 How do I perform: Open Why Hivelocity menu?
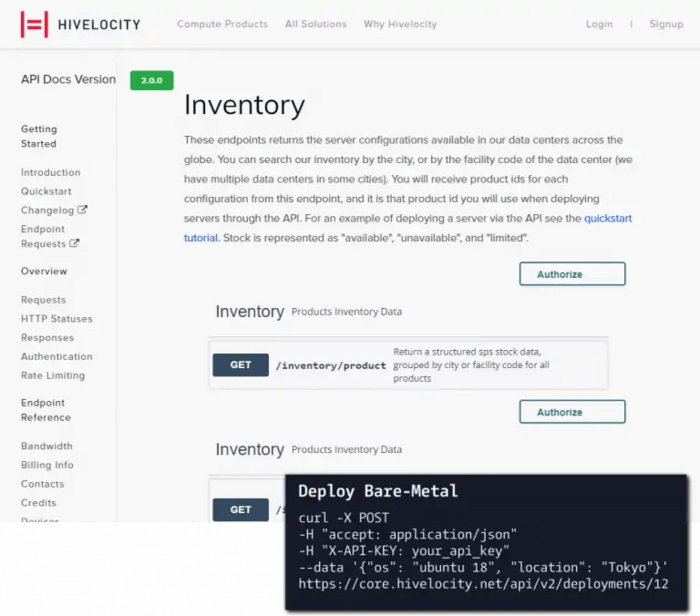[x=400, y=24]
